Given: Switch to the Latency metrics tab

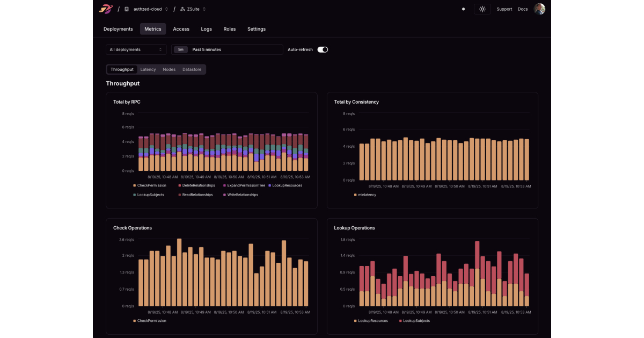Looking at the screenshot, I should 148,69.
